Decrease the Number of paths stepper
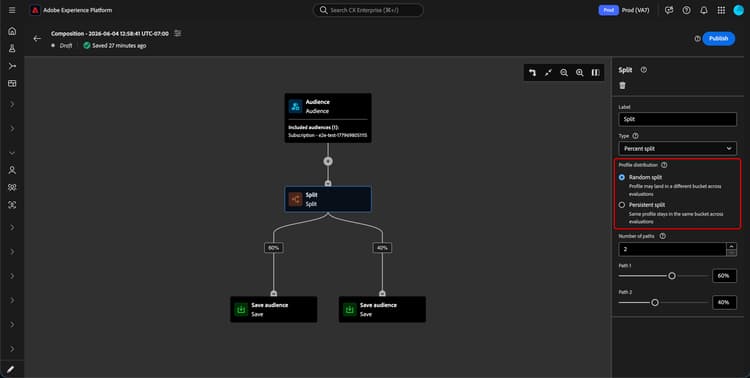The image size is (750, 378). (731, 253)
